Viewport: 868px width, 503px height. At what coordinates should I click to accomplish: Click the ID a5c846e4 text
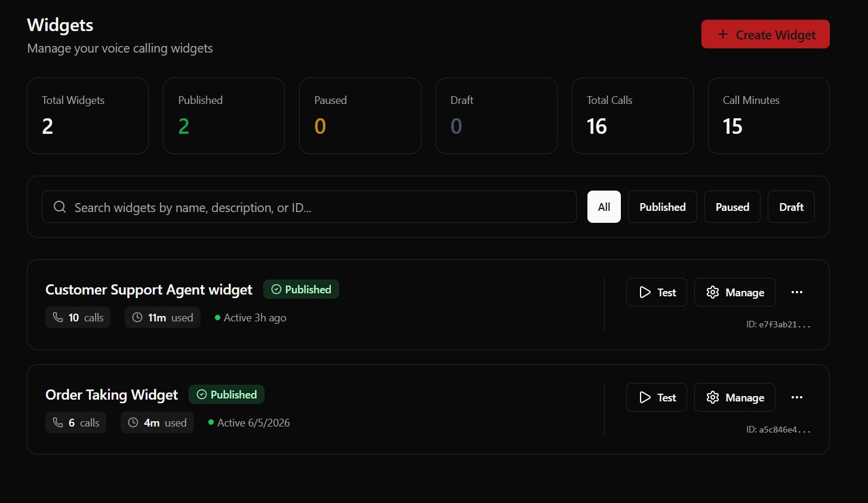click(x=778, y=430)
